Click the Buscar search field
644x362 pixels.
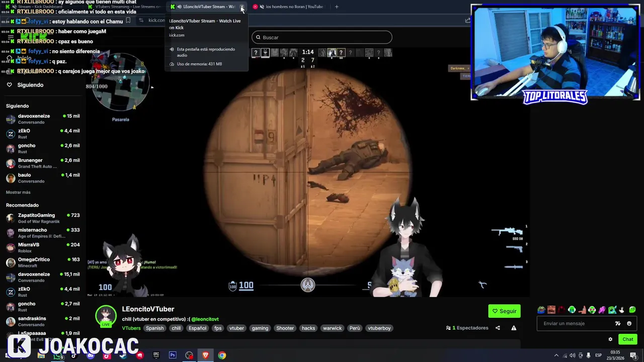322,37
